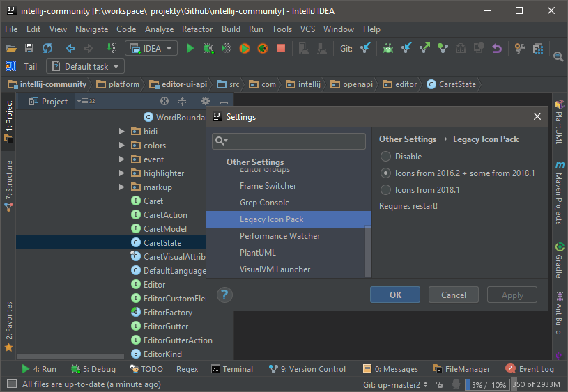568x392 pixels.
Task: Select Frame Switcher settings entry
Action: 289,186
